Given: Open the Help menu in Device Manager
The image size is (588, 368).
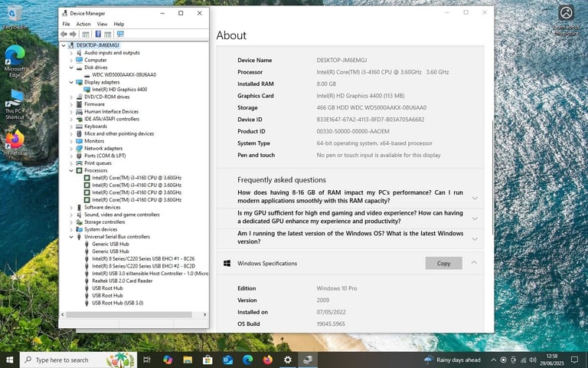Looking at the screenshot, I should [x=119, y=24].
